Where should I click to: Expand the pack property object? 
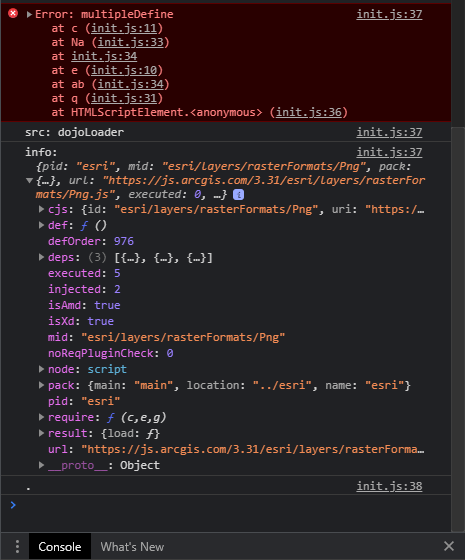tap(41, 385)
